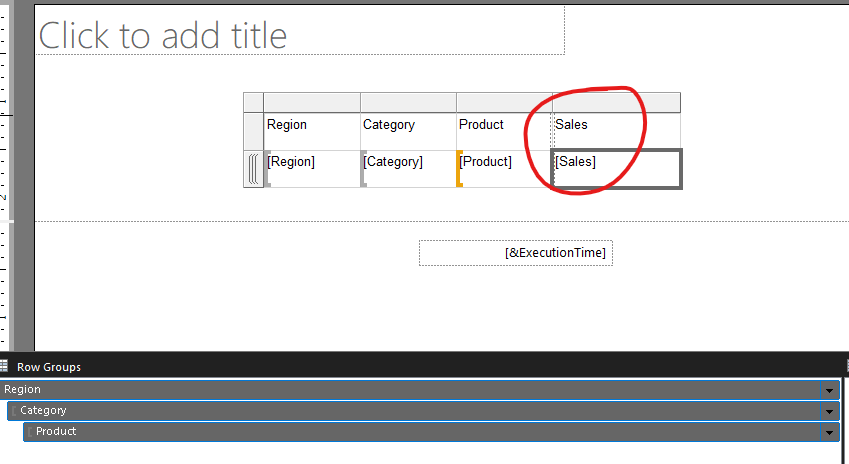Open the Product row group dropdown
This screenshot has width=849, height=464.
(829, 433)
